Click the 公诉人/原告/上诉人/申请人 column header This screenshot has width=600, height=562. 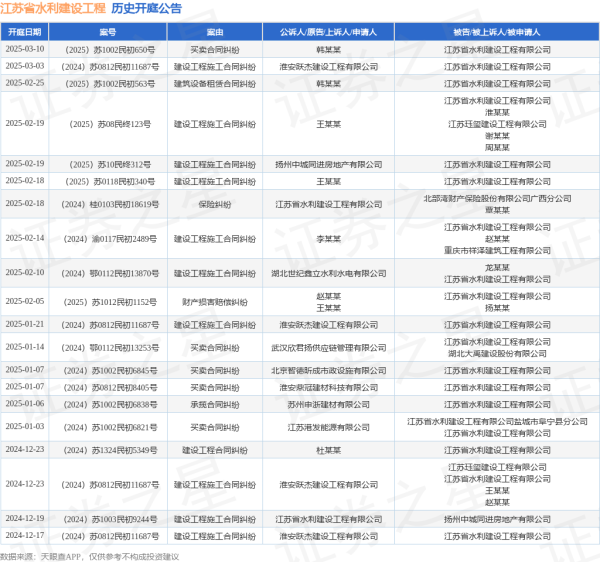pos(328,32)
